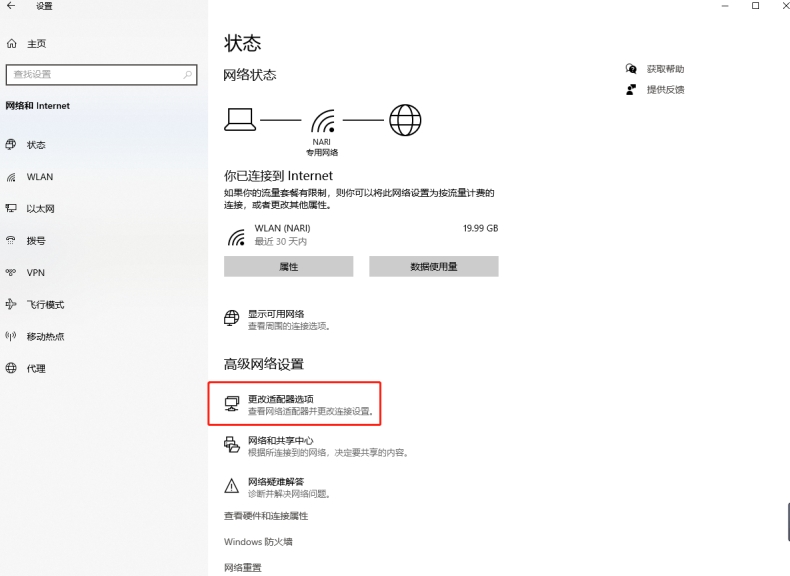Open 网络重置 link
This screenshot has width=790, height=576.
(243, 567)
